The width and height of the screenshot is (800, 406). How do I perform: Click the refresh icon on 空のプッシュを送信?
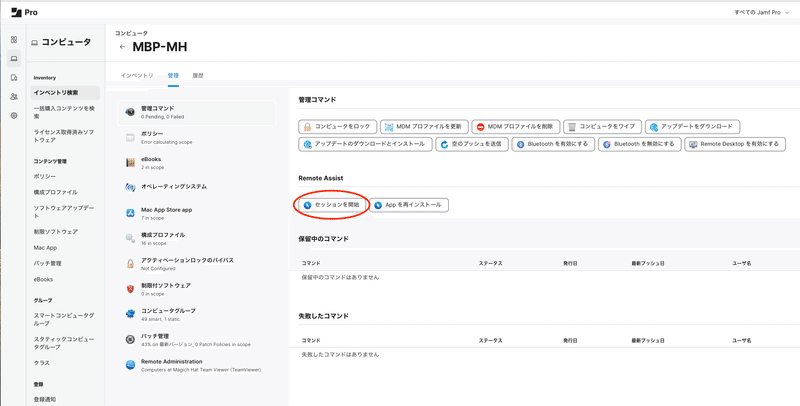coord(444,144)
